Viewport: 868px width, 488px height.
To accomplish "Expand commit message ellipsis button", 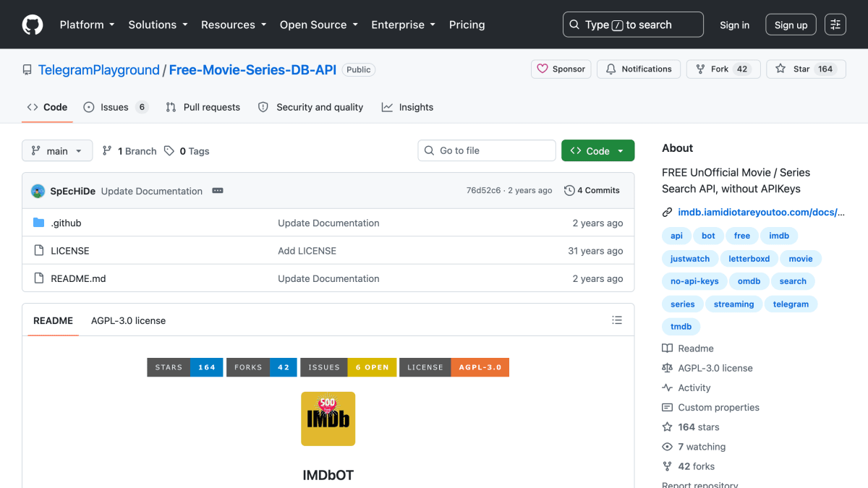I will coord(218,191).
